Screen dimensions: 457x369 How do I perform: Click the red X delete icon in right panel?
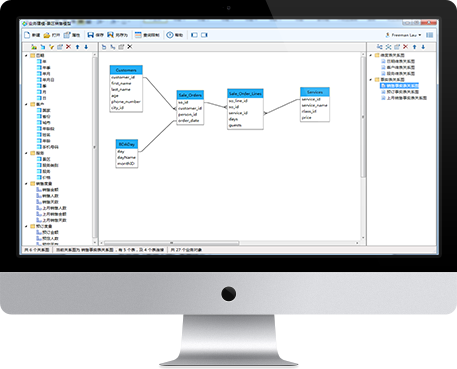coord(405,47)
